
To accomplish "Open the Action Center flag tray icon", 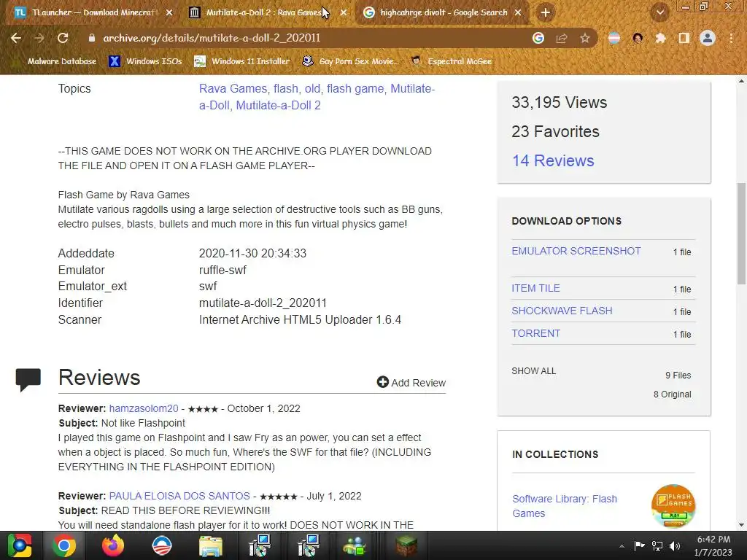I will tap(639, 545).
